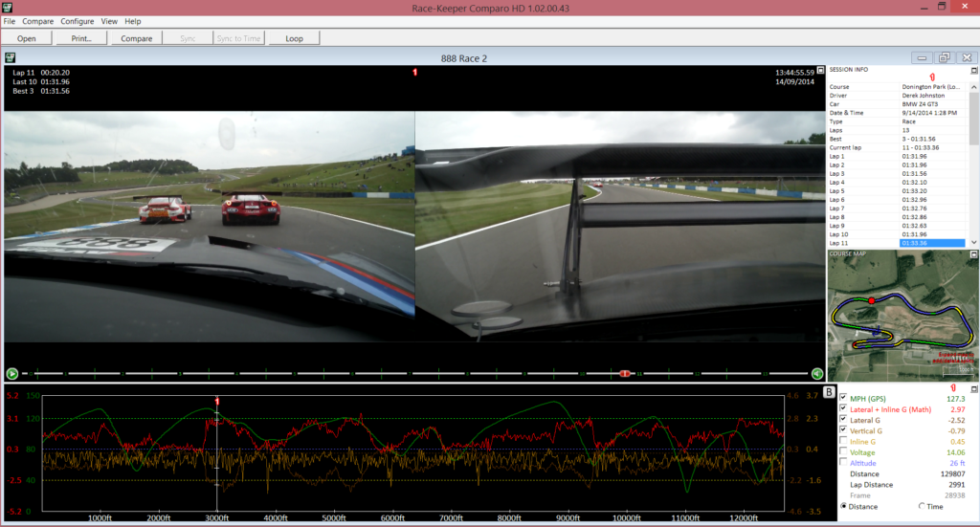This screenshot has width=980, height=527.
Task: Toggle the data channels panel corner icon
Action: tap(973, 389)
